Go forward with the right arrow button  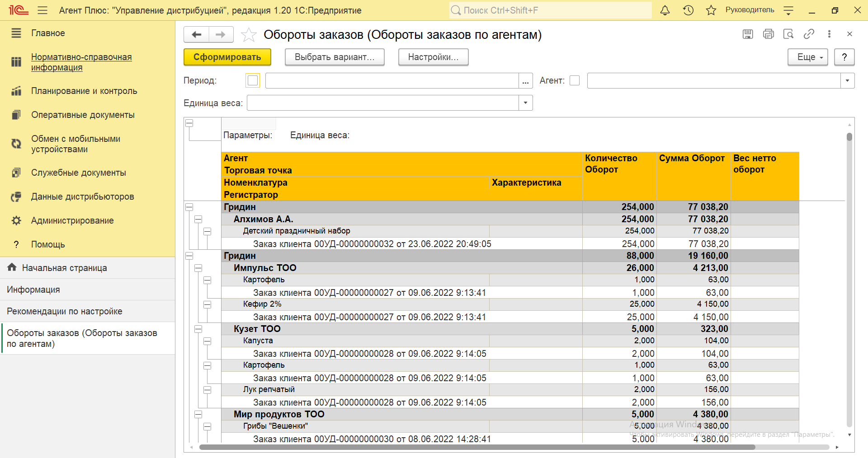point(221,35)
